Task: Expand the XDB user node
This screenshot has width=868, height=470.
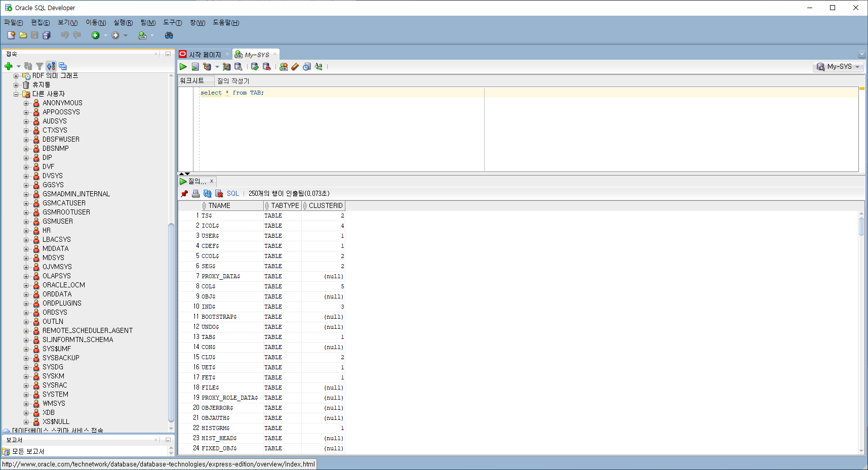Action: point(26,413)
